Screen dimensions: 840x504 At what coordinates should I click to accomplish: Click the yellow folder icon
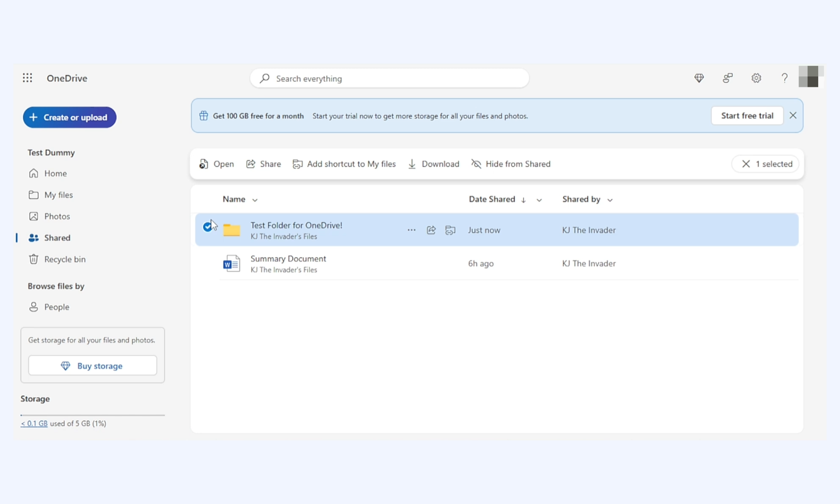pyautogui.click(x=231, y=230)
